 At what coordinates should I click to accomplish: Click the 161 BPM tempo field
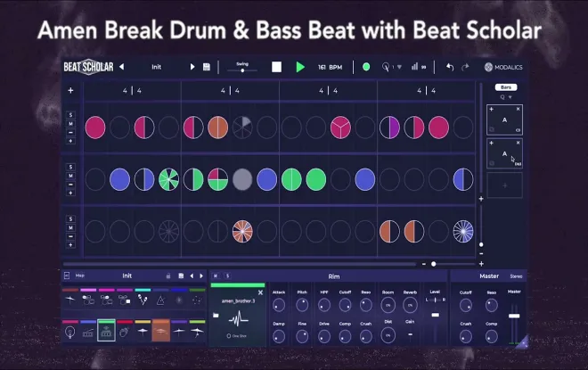point(330,67)
